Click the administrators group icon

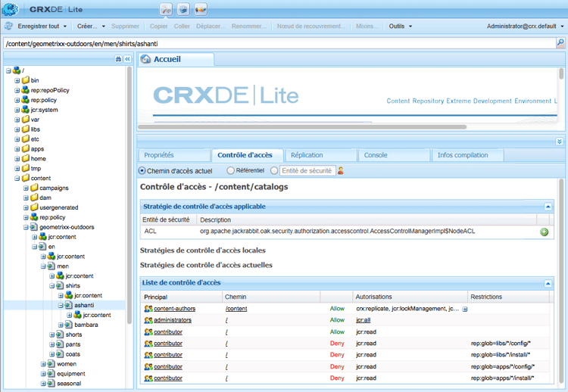[148, 320]
